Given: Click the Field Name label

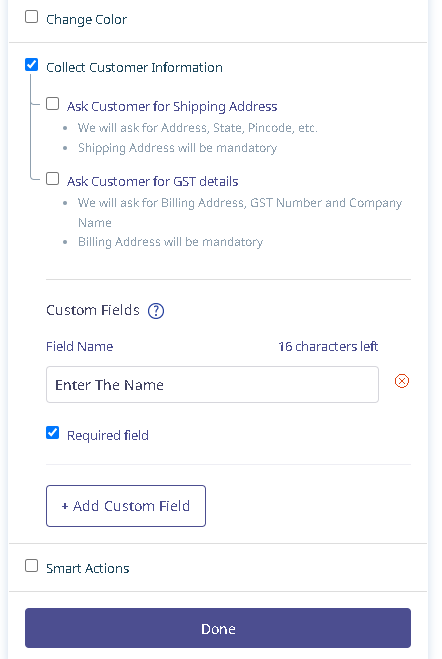Looking at the screenshot, I should click(80, 347).
